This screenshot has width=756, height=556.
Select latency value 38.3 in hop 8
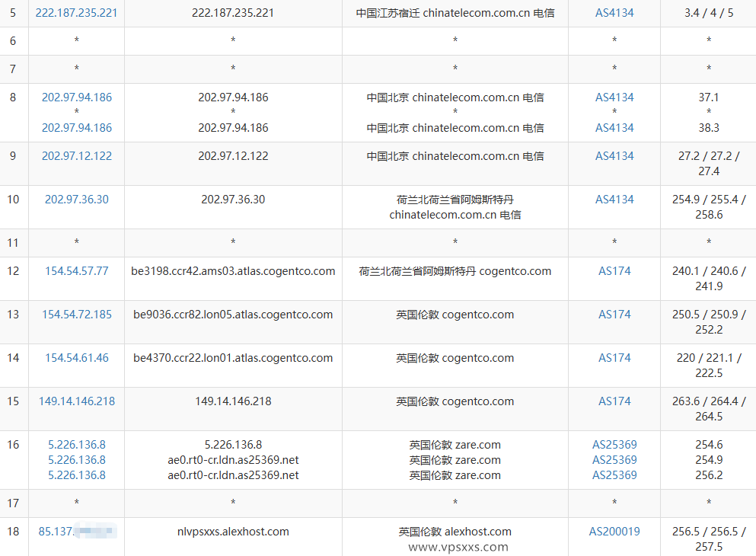click(x=709, y=128)
